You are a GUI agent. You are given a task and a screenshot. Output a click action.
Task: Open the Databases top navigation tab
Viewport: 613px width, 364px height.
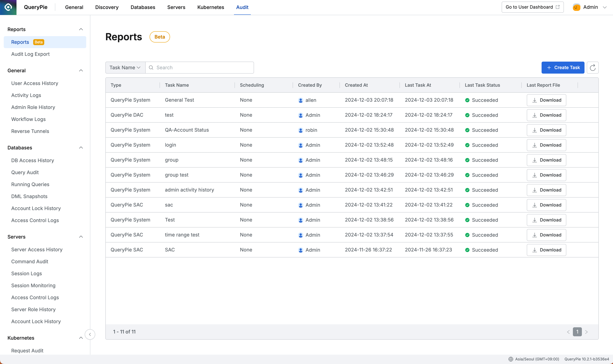click(143, 7)
